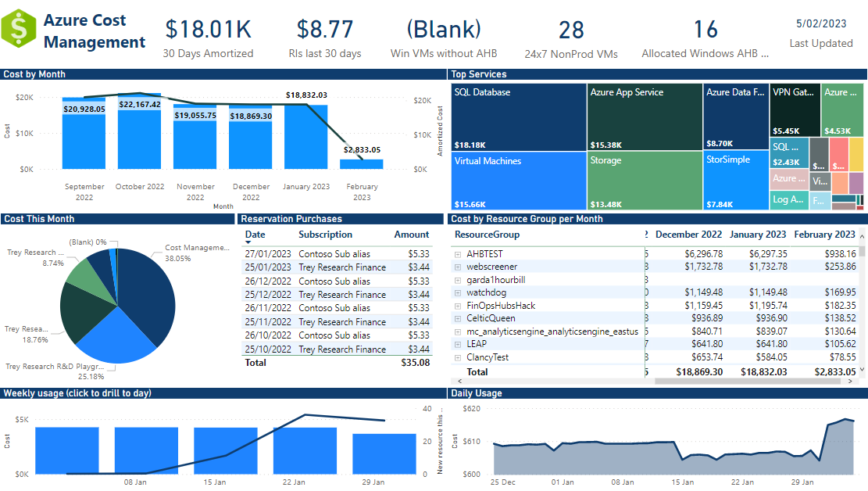Expand the LEAP resource group row

(x=458, y=343)
